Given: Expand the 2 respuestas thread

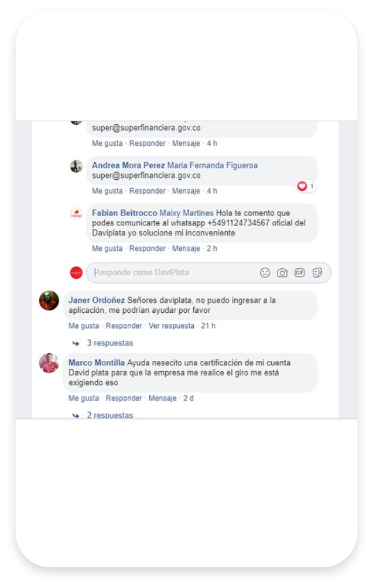Looking at the screenshot, I should coord(110,415).
